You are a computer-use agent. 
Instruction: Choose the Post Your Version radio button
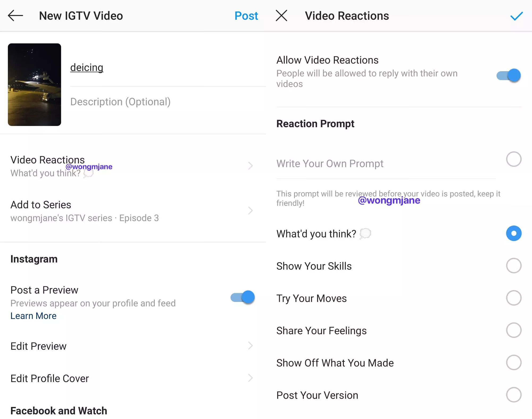(x=513, y=395)
